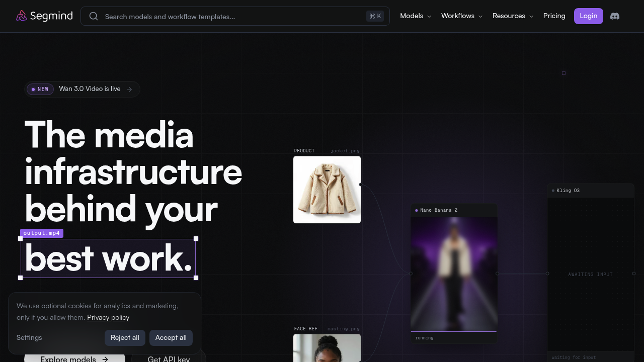Open cookie Settings
The image size is (644, 362).
pyautogui.click(x=29, y=338)
